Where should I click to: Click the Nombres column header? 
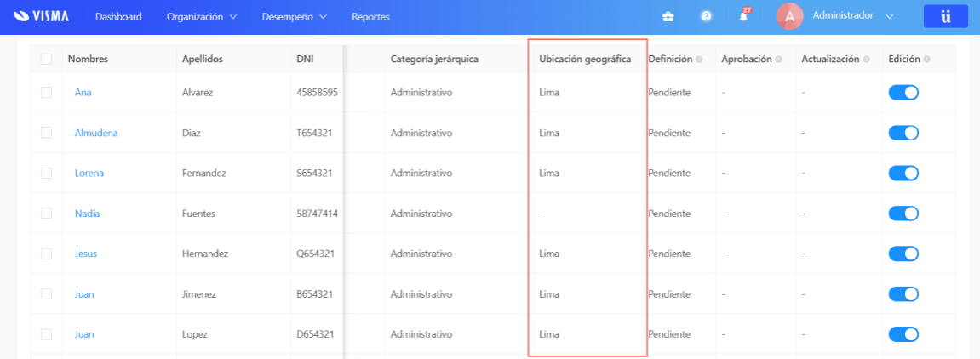pos(89,60)
